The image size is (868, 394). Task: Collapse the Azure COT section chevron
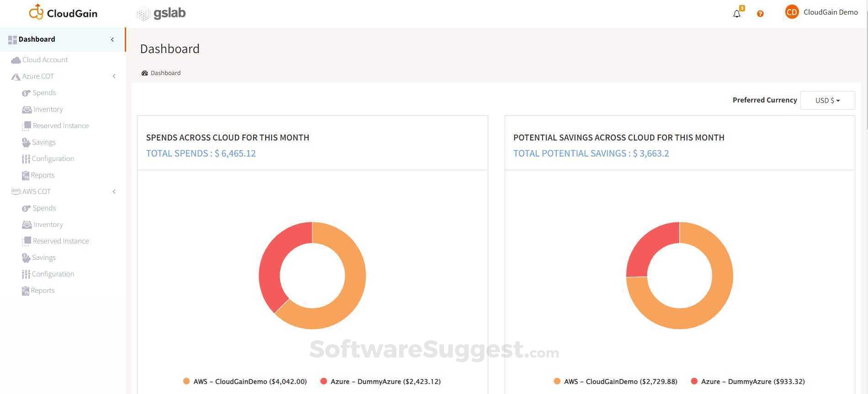point(114,76)
